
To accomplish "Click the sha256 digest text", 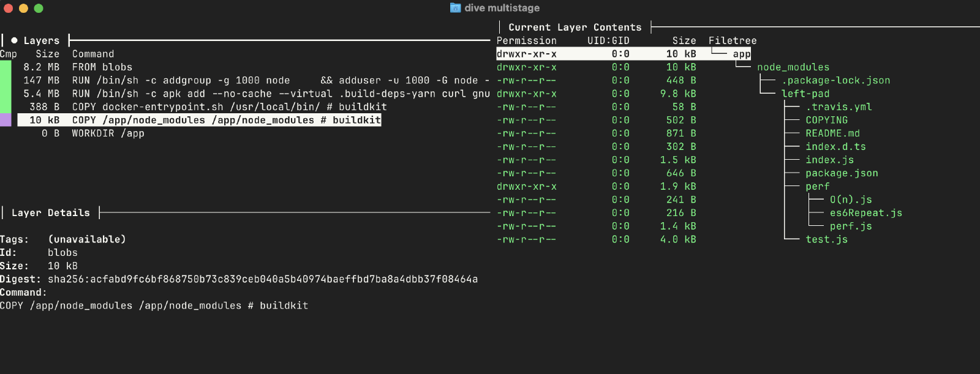I will (262, 279).
